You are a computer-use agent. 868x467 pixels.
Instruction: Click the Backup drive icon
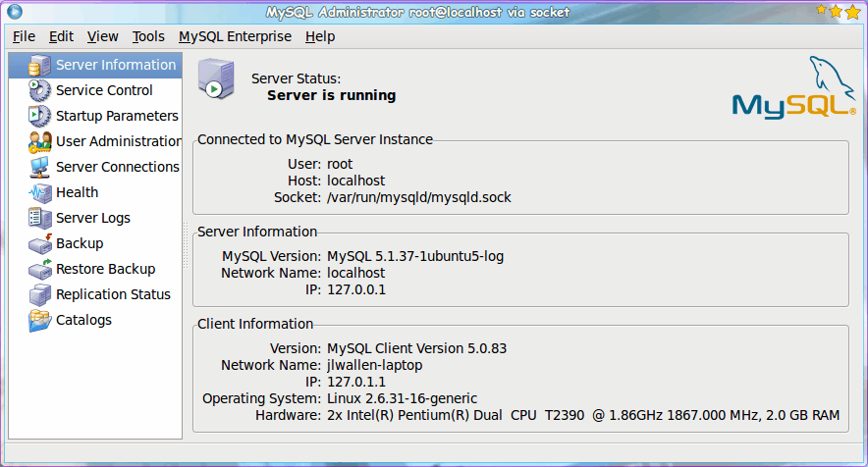click(x=40, y=243)
